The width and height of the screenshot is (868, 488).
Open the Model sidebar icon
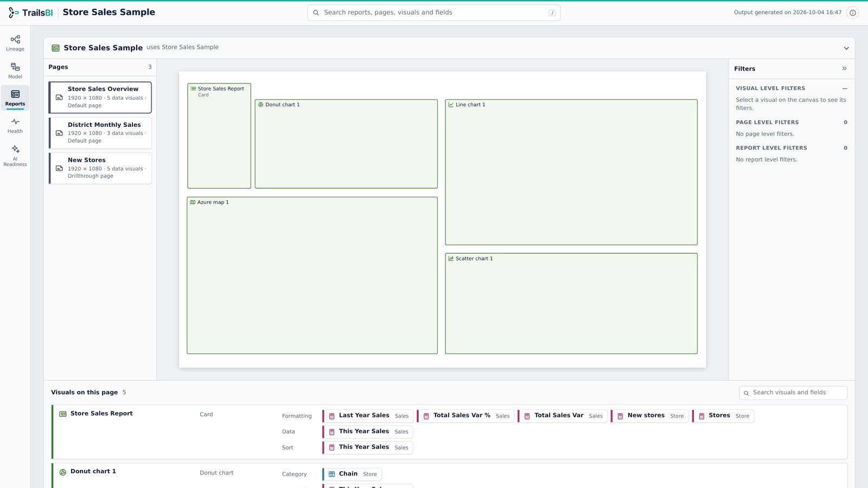(15, 71)
